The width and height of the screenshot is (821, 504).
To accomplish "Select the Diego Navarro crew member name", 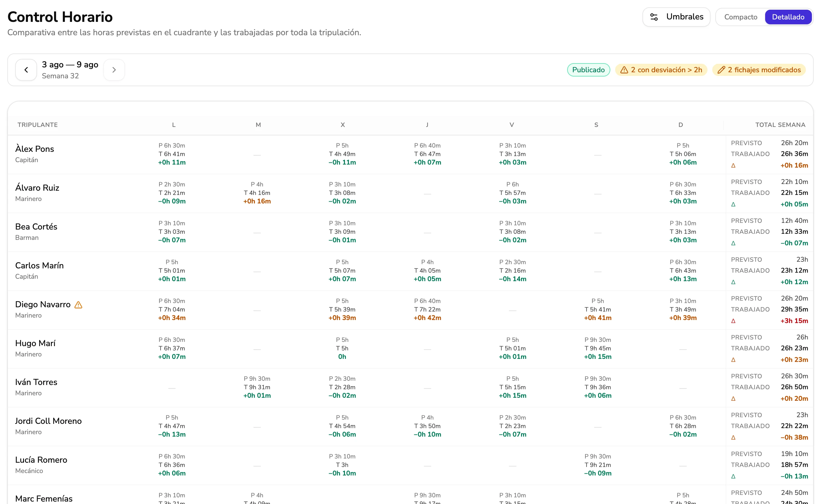I will [43, 304].
